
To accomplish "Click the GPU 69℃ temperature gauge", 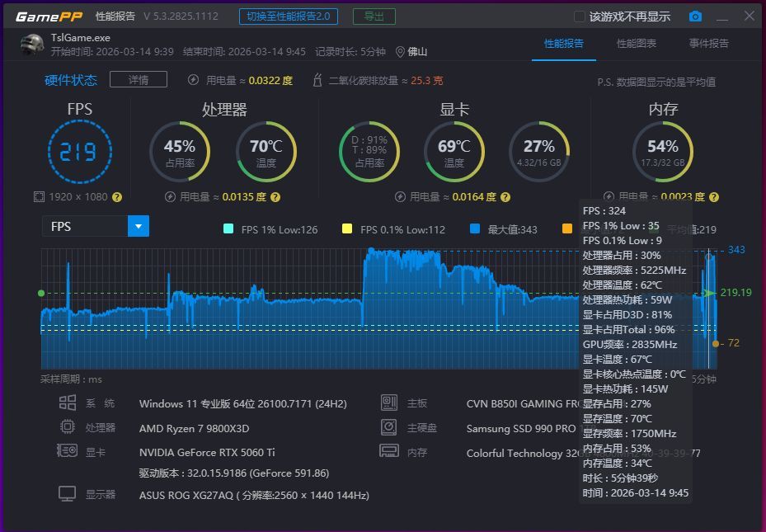I will (x=454, y=152).
